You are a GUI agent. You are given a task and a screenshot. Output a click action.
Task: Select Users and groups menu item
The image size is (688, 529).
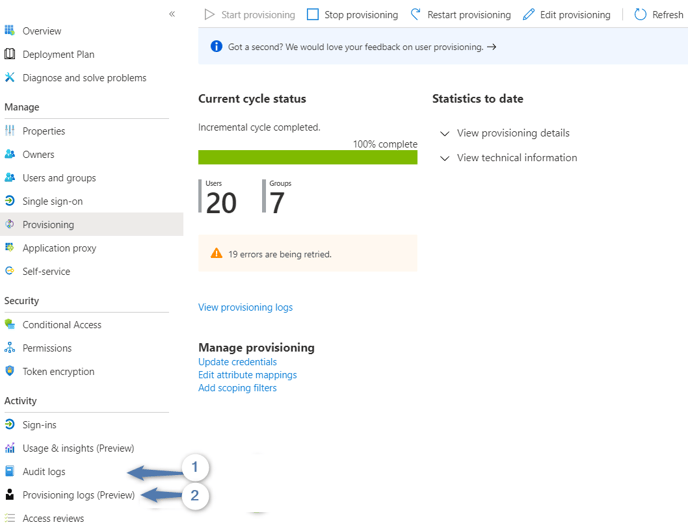pos(59,178)
